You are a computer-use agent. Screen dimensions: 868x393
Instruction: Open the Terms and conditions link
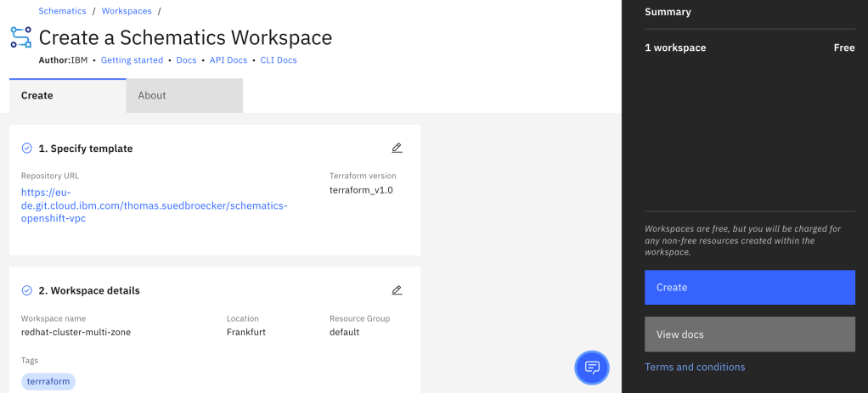coord(695,368)
